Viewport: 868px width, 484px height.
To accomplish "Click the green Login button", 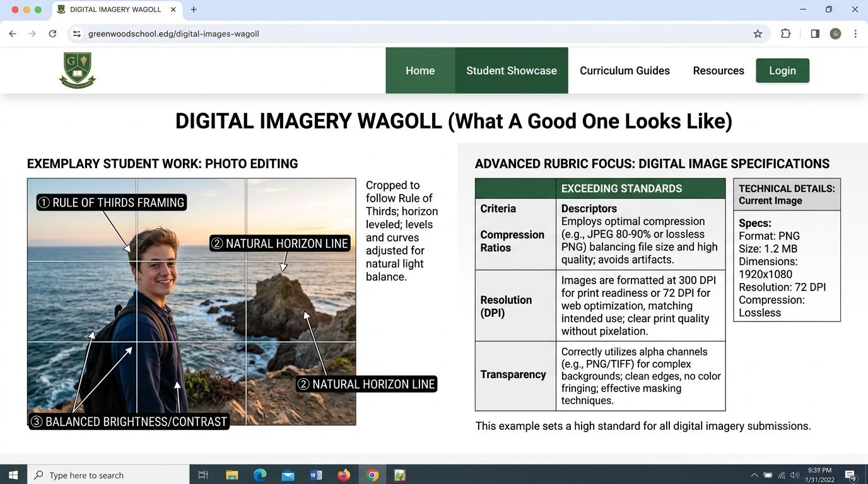I will pyautogui.click(x=782, y=71).
